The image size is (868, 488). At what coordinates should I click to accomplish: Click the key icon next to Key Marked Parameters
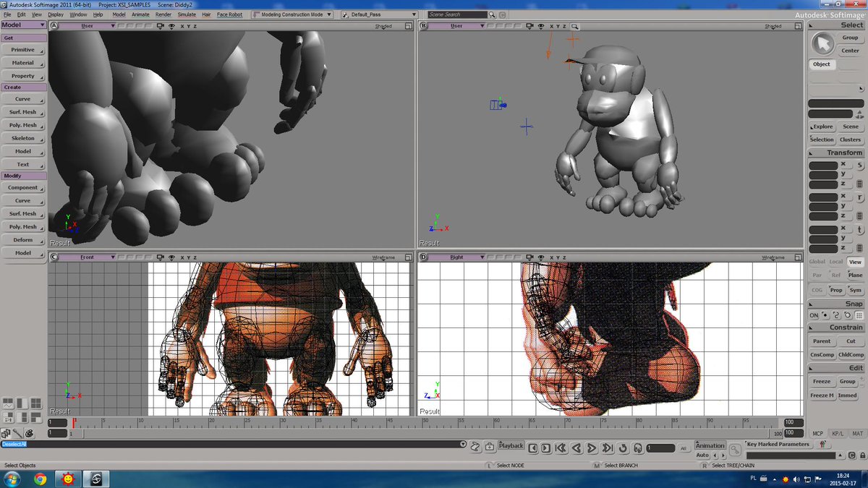[x=822, y=445]
